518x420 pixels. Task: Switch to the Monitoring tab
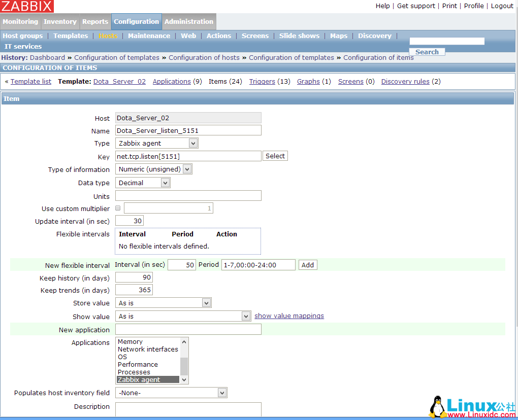pos(20,22)
